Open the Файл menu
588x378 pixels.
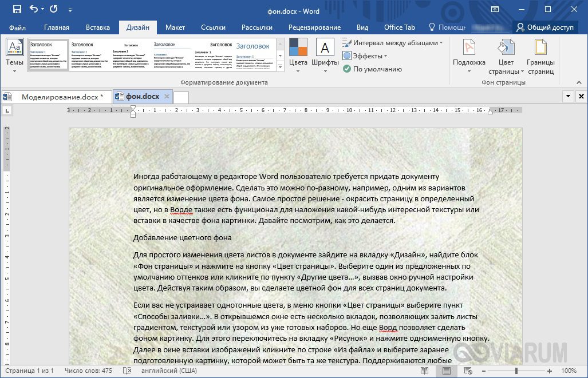point(17,27)
